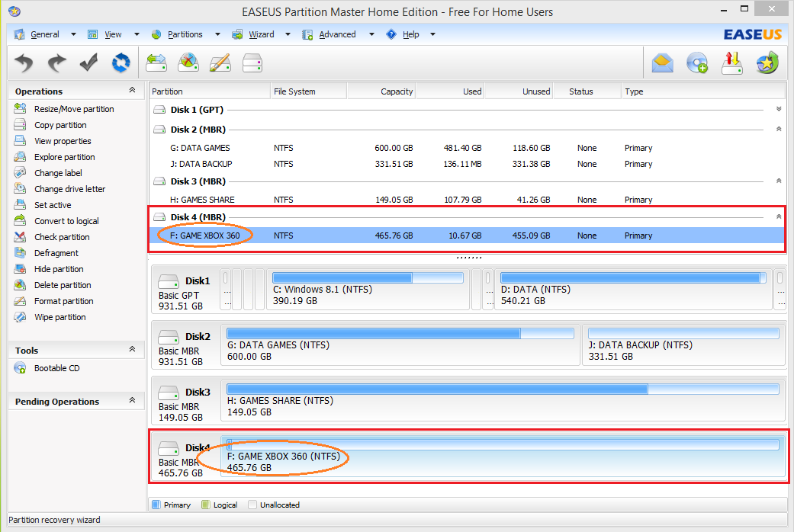Collapse the Pending Operations panel
Image resolution: width=794 pixels, height=532 pixels.
(x=132, y=400)
